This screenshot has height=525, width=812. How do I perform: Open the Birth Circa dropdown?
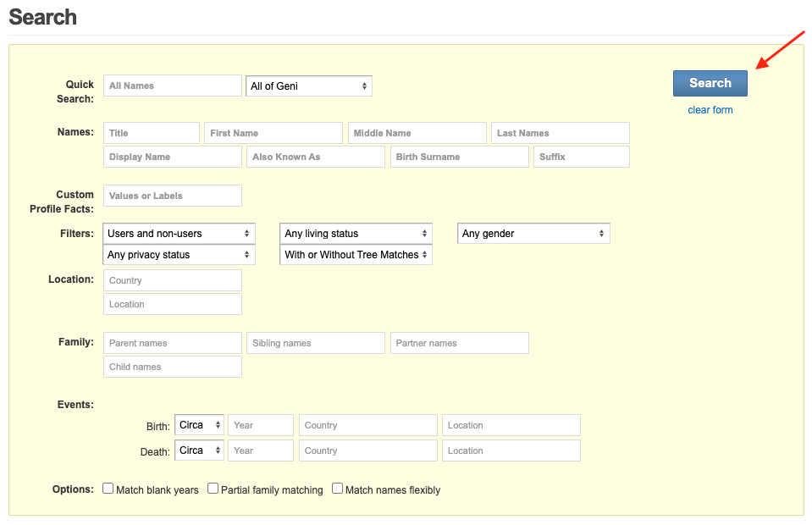click(200, 425)
